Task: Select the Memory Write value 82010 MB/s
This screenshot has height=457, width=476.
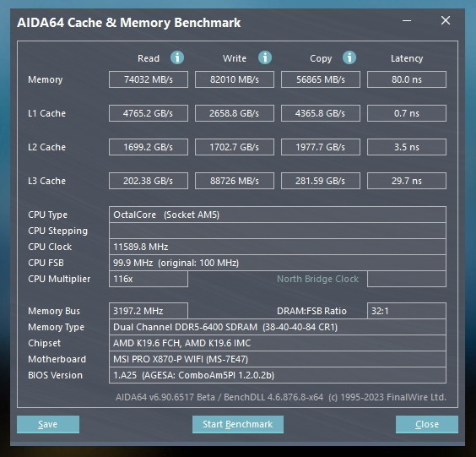Action: coord(235,79)
